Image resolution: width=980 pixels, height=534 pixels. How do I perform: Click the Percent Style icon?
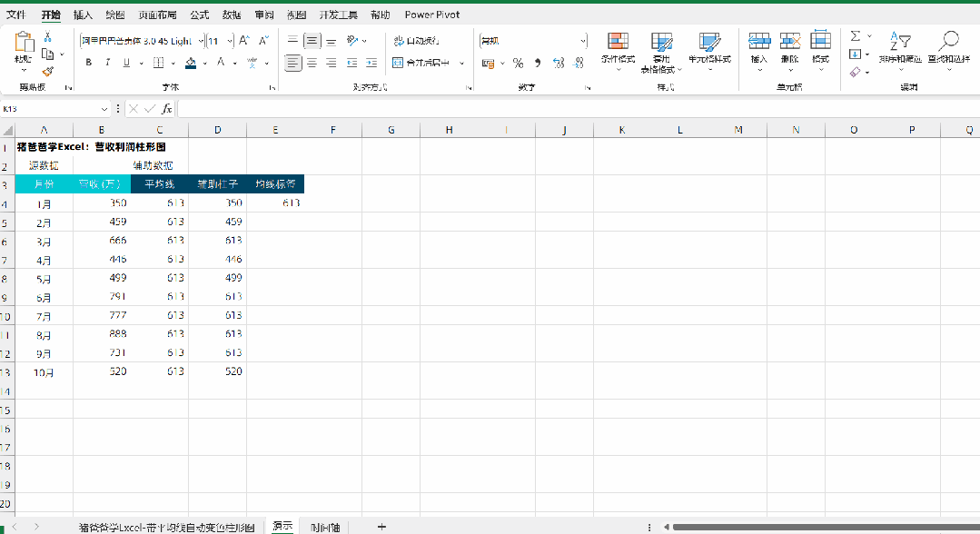click(x=518, y=64)
